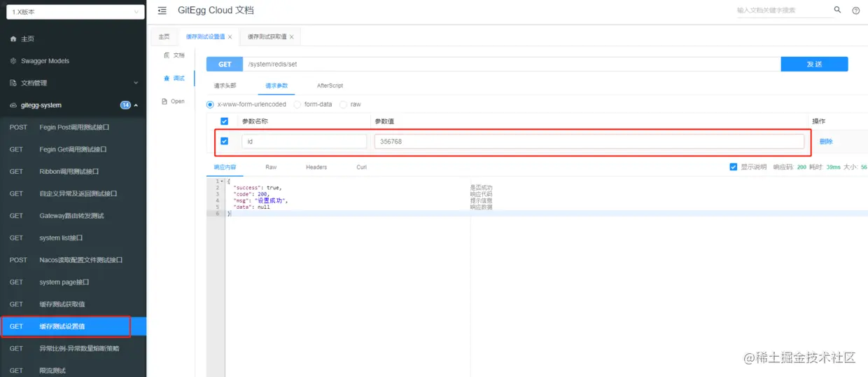The width and height of the screenshot is (868, 377).
Task: Toggle the select-all parameters checkbox in header
Action: 224,121
